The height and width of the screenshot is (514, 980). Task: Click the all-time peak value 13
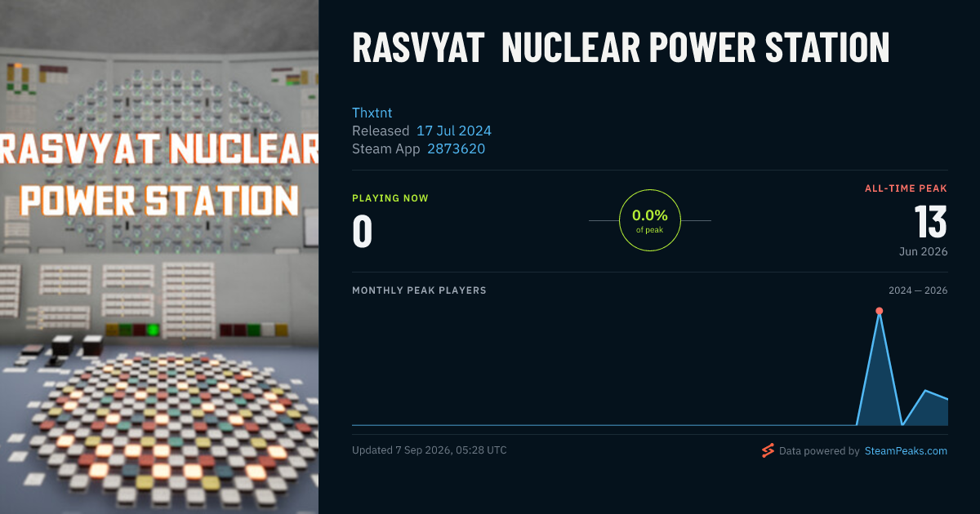click(x=930, y=222)
